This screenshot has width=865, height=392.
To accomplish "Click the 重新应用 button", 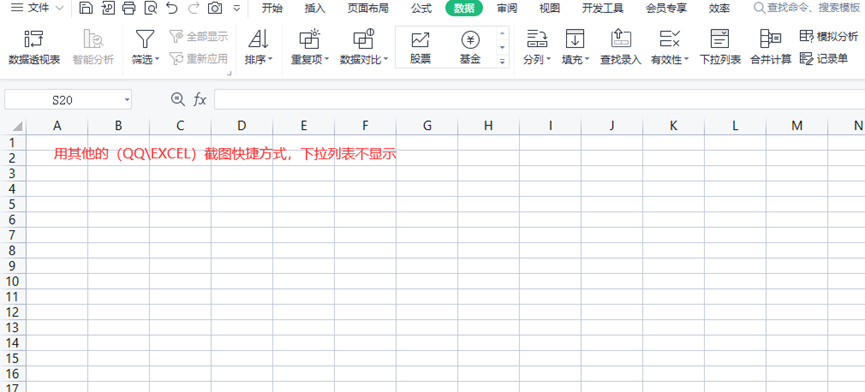I will click(x=199, y=58).
